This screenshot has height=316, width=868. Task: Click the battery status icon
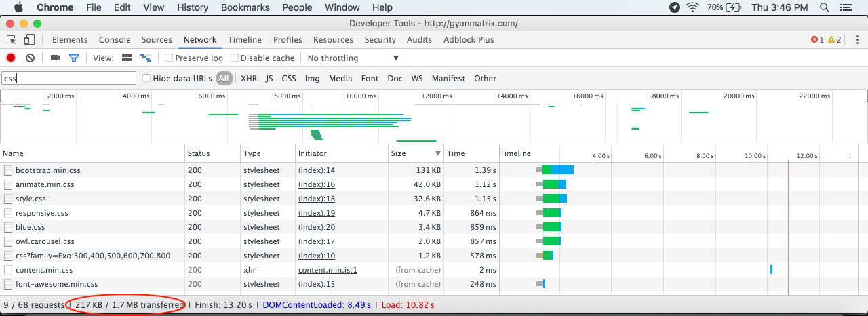[x=734, y=7]
